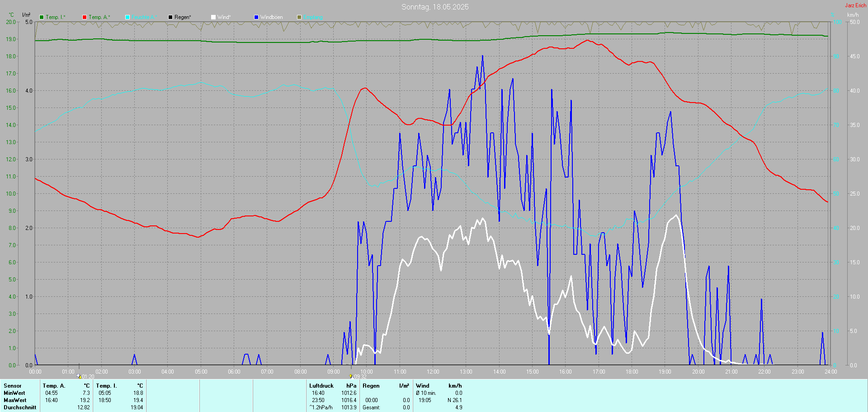Click the moon marker icon at 01:20

[79, 376]
